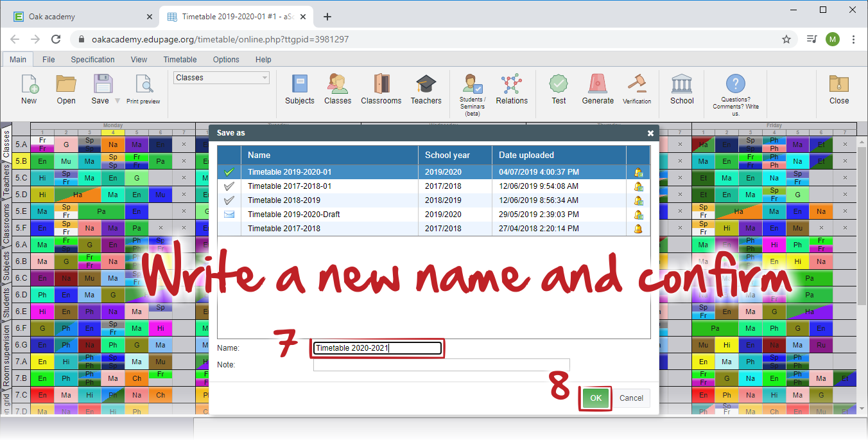This screenshot has height=440, width=868.
Task: Select row Timetable 2019-2020-Draft
Action: 433,215
